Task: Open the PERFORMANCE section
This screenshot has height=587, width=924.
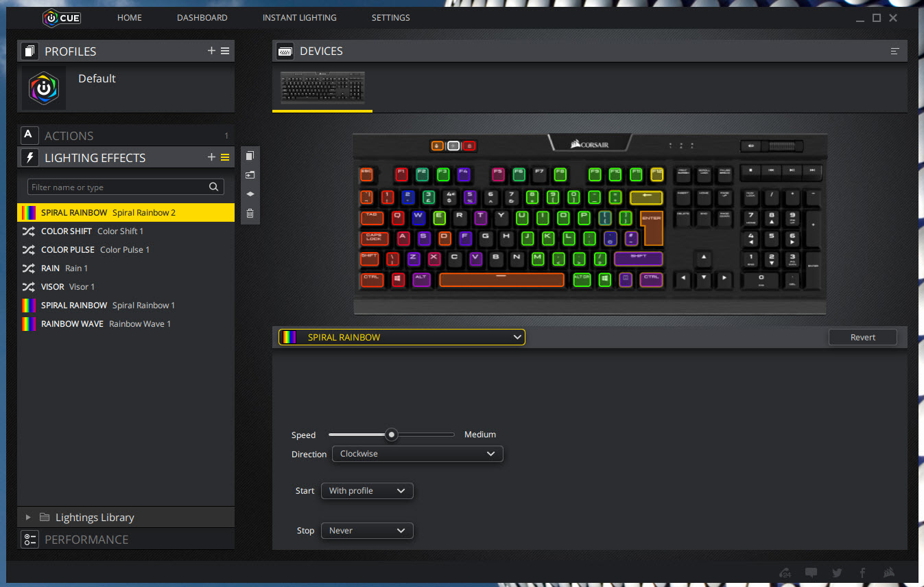Action: click(x=126, y=539)
